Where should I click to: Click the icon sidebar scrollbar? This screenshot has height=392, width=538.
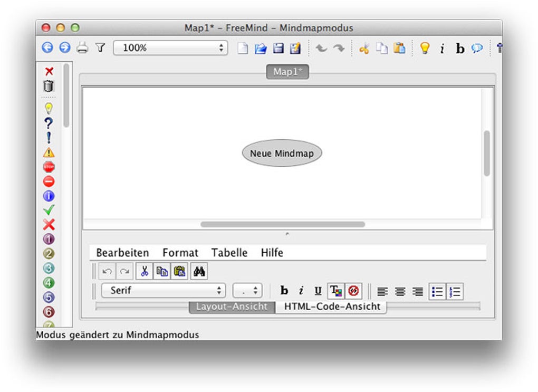(66, 96)
